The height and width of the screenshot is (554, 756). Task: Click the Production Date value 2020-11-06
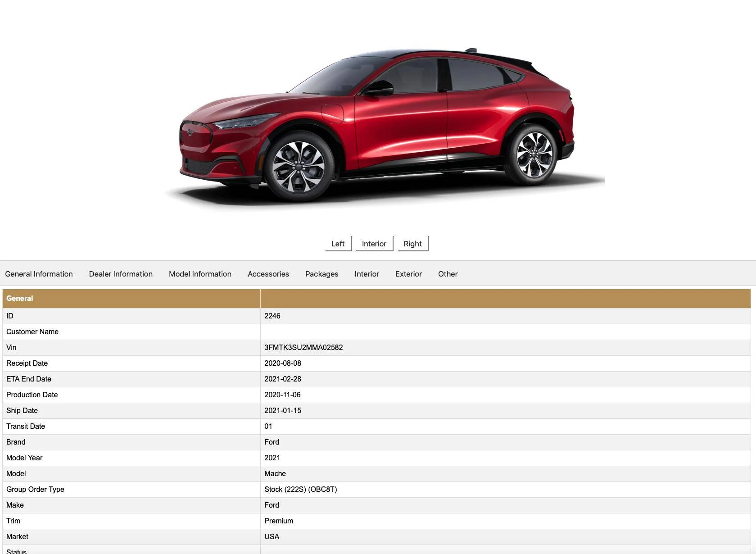[282, 395]
